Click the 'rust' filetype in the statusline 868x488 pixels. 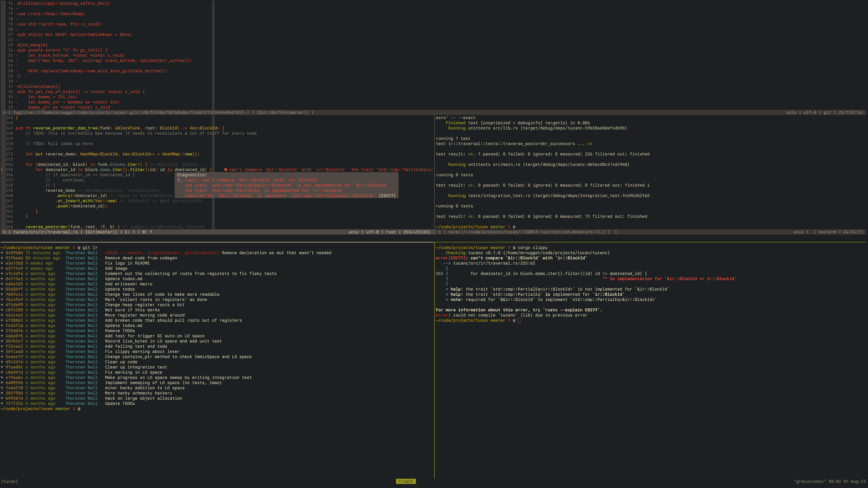(x=391, y=232)
